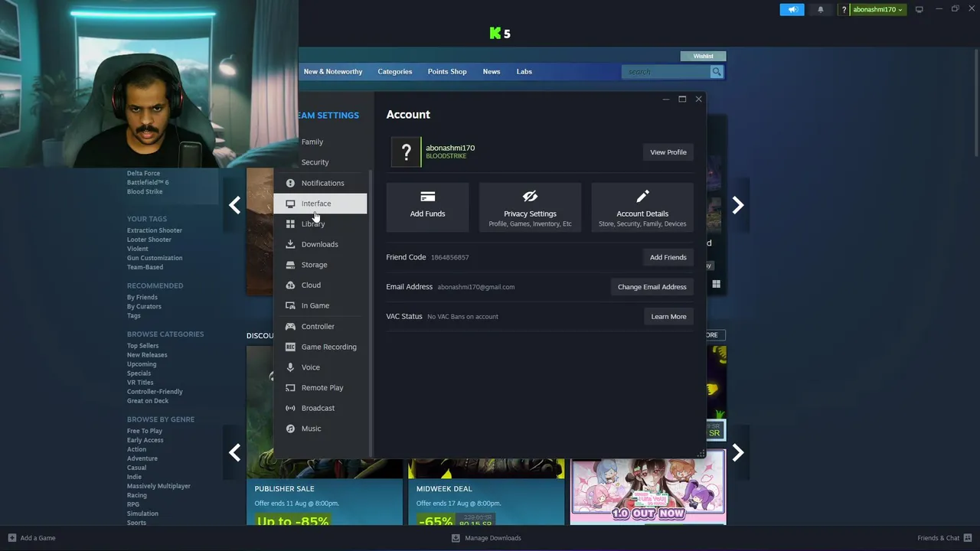Click the featured carousel next arrow
Image resolution: width=980 pixels, height=551 pixels.
(x=737, y=205)
